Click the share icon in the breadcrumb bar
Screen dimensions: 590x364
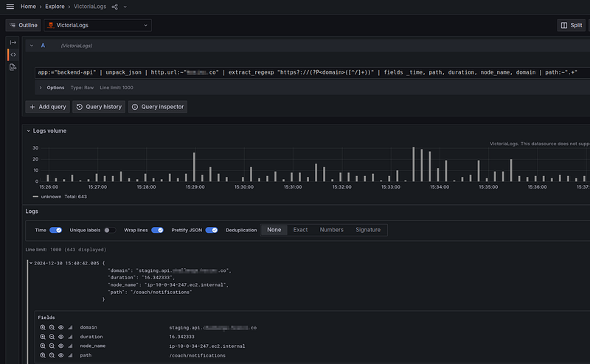pos(114,7)
